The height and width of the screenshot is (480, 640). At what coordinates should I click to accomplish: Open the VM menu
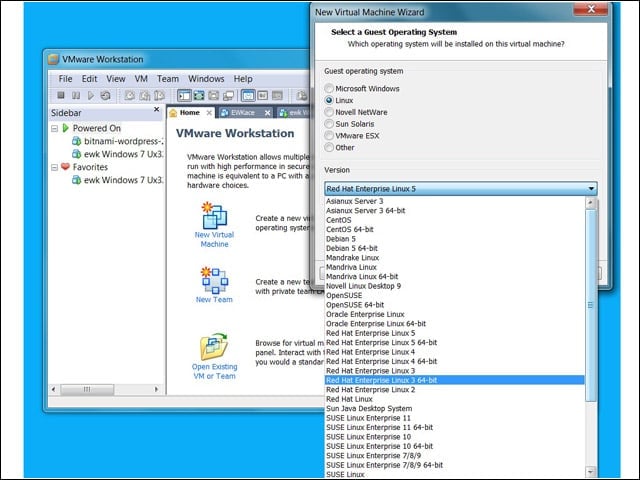pyautogui.click(x=141, y=79)
